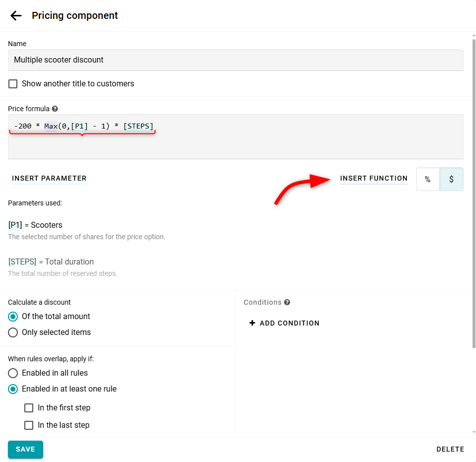Check the In the last step box

(x=29, y=425)
